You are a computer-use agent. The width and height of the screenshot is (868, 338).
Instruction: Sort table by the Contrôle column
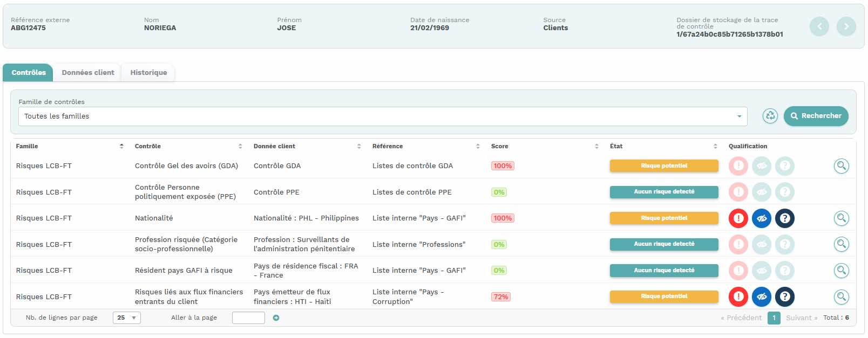[x=188, y=146]
